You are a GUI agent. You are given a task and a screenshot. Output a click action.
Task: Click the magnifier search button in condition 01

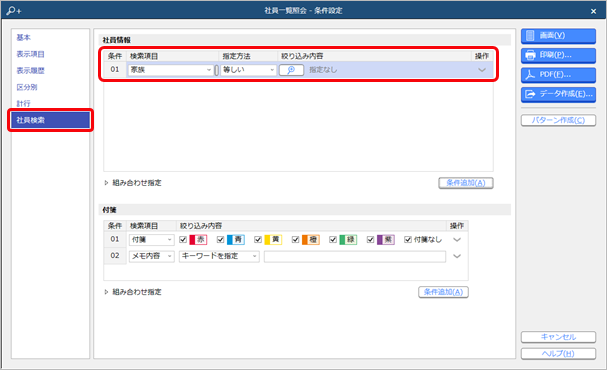pyautogui.click(x=291, y=70)
